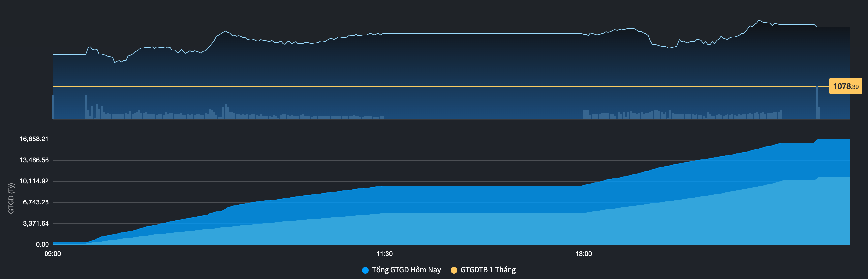The height and width of the screenshot is (279, 868).
Task: Click the yellow 1078.39 price tag
Action: click(x=845, y=86)
